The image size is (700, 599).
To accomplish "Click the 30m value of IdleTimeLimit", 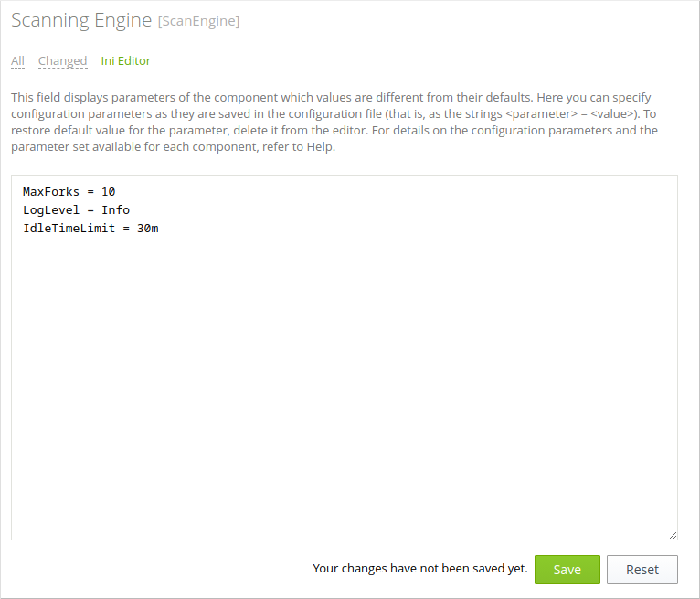I will [147, 229].
